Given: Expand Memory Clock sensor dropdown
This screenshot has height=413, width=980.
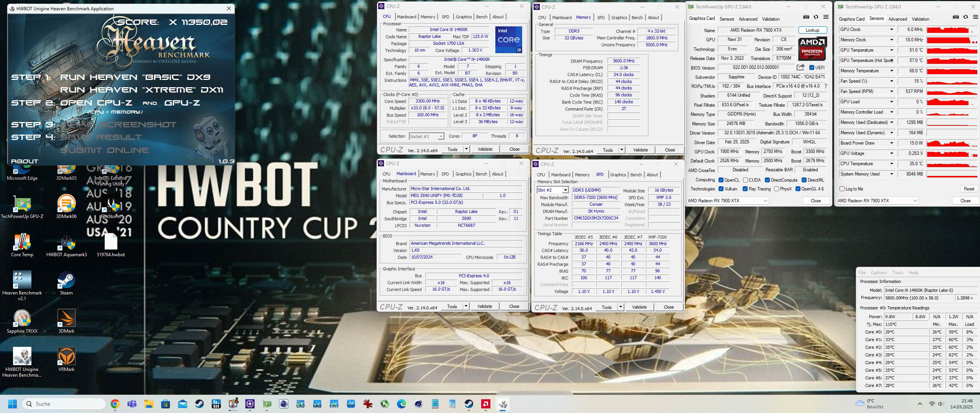Looking at the screenshot, I should tap(892, 40).
